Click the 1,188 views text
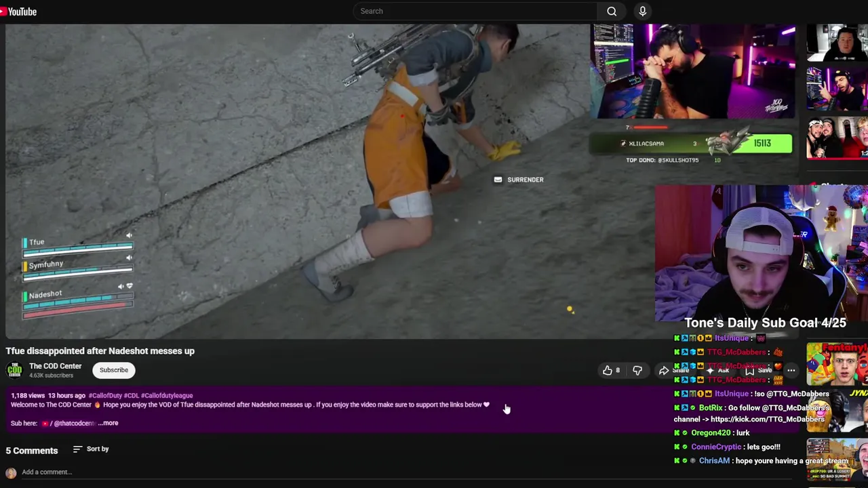The image size is (868, 488). [28, 395]
